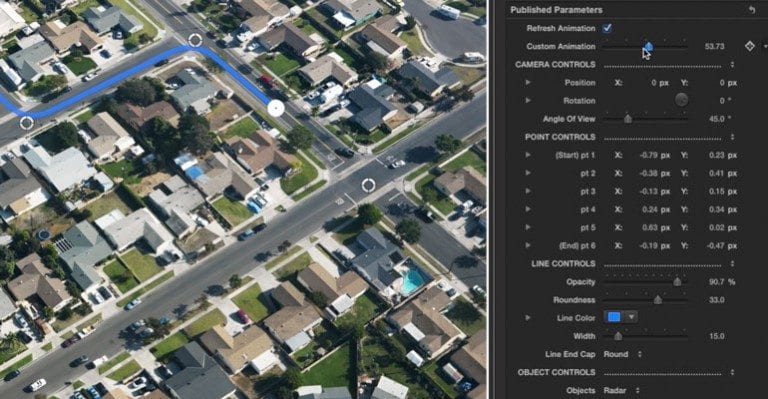The image size is (768, 399).
Task: Click the blue Line Color swatch
Action: [x=614, y=317]
